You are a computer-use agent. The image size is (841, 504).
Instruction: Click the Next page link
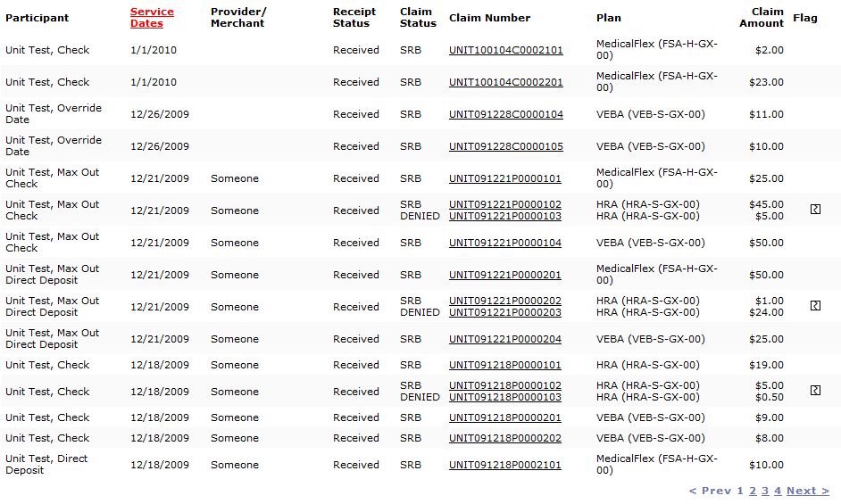click(x=807, y=491)
